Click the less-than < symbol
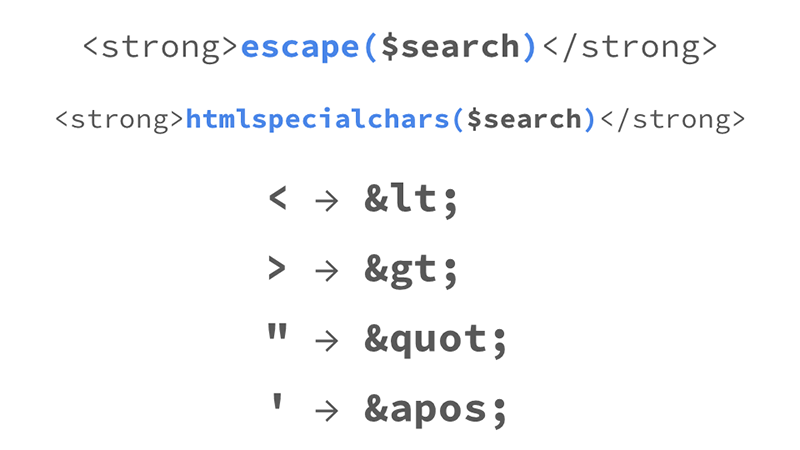The image size is (800, 450). point(278,199)
